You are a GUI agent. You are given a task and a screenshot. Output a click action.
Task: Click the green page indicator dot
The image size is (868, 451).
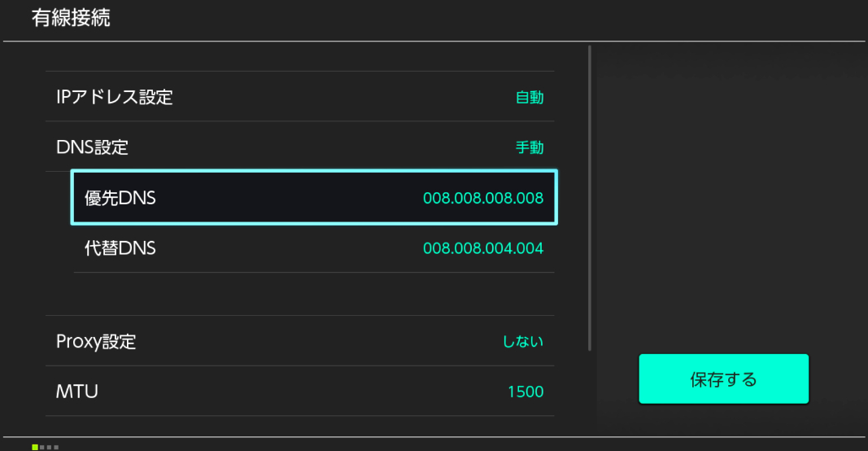tap(35, 447)
